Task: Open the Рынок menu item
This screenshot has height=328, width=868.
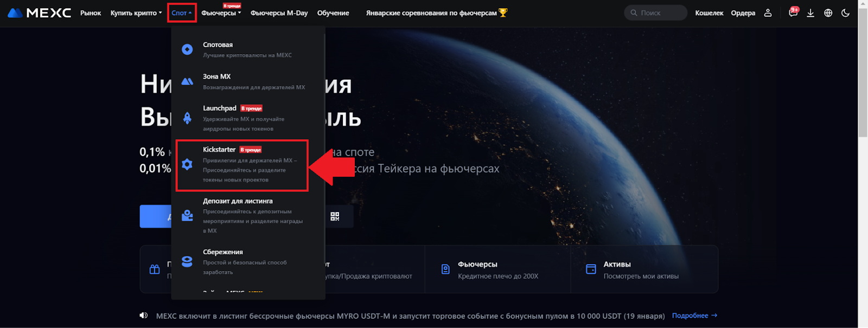Action: [91, 13]
